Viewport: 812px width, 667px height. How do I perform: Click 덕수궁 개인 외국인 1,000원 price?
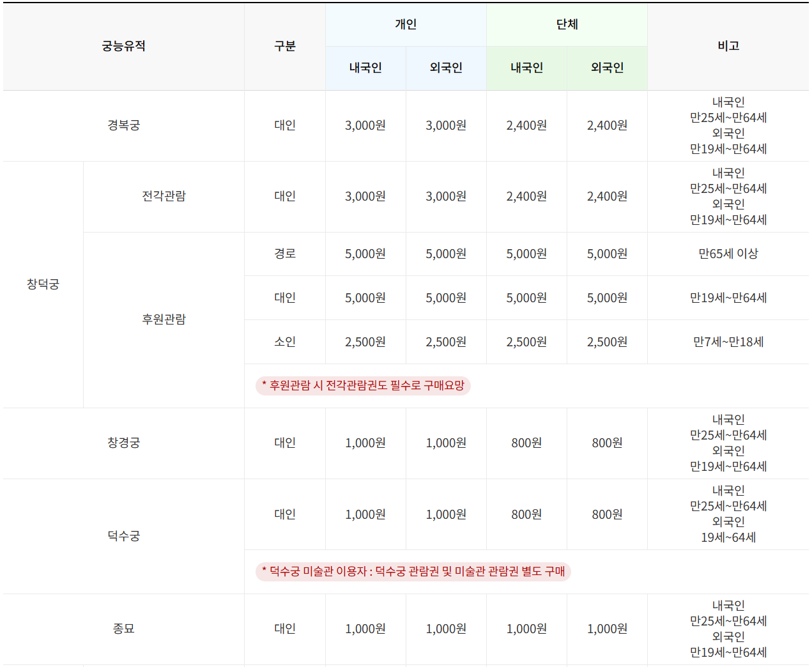pyautogui.click(x=446, y=514)
